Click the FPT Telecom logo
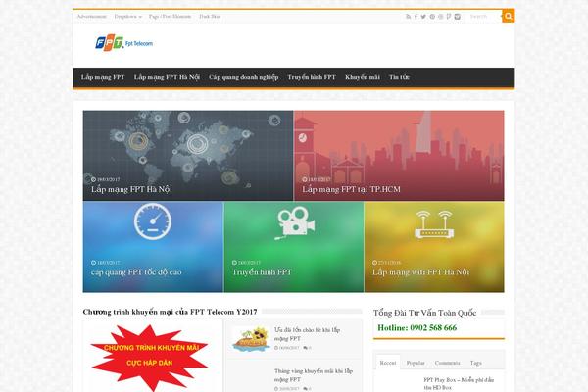Viewport: 588px width, 392px height. 123,43
